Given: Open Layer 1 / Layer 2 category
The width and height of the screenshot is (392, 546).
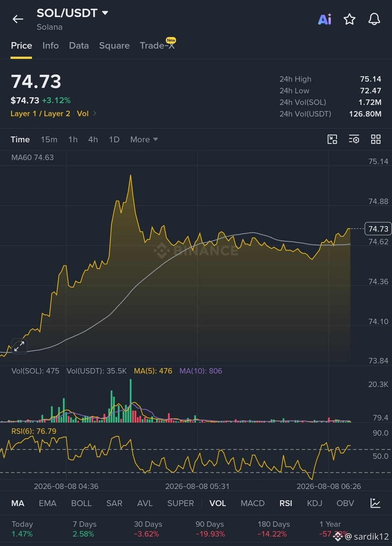Looking at the screenshot, I should click(40, 114).
